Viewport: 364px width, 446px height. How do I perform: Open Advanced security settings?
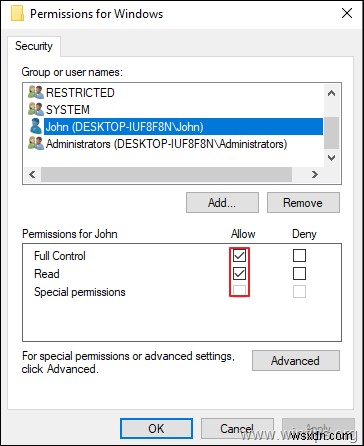click(x=296, y=360)
